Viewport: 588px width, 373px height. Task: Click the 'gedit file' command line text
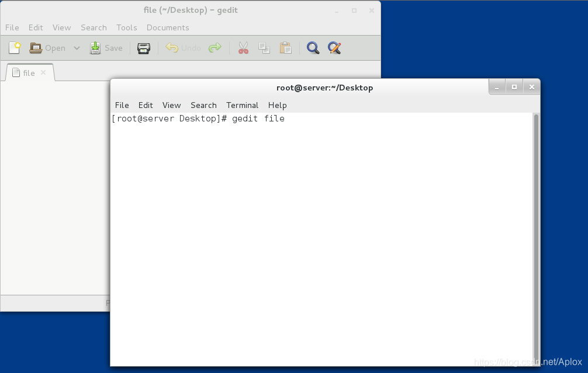point(258,118)
